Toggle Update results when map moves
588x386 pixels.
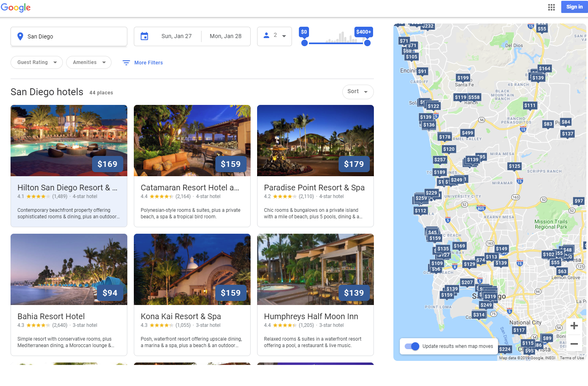[412, 346]
